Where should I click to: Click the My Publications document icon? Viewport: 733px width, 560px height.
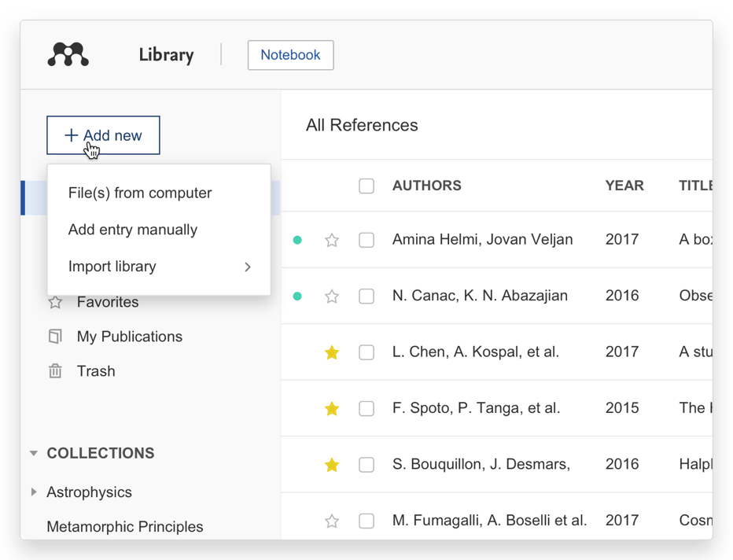coord(55,337)
